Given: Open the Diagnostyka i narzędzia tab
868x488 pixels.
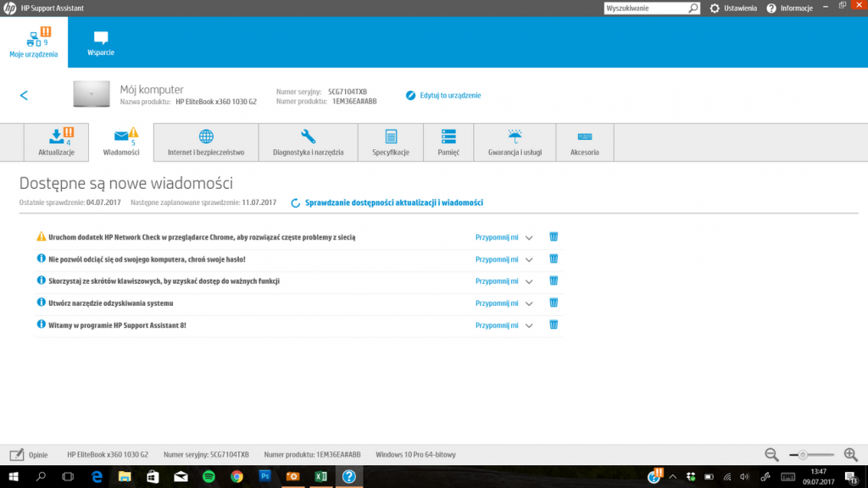Looking at the screenshot, I should click(308, 142).
